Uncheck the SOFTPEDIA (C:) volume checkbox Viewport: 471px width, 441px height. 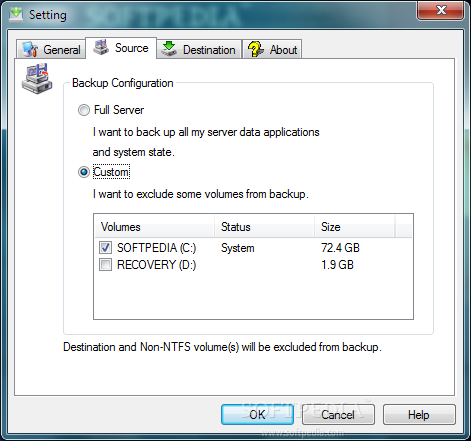pos(105,248)
